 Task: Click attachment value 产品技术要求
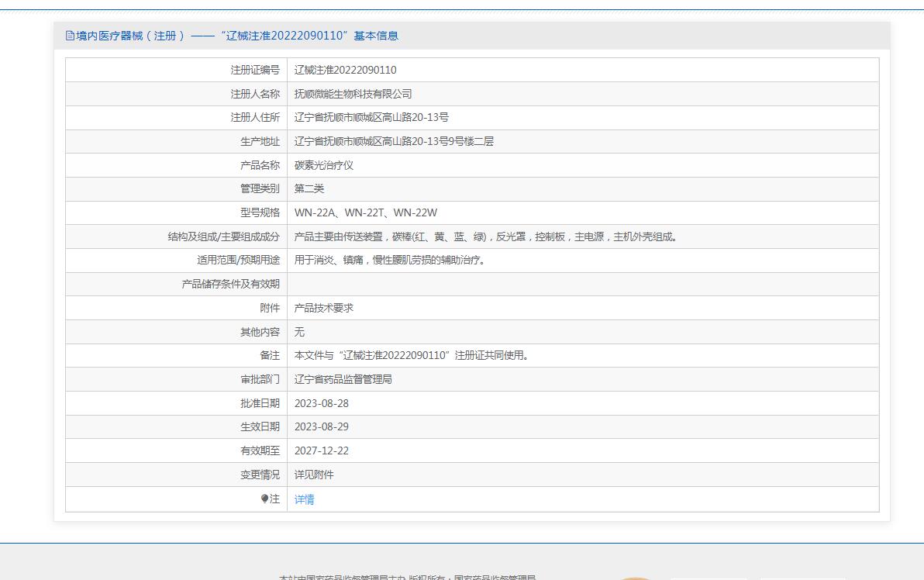[323, 309]
